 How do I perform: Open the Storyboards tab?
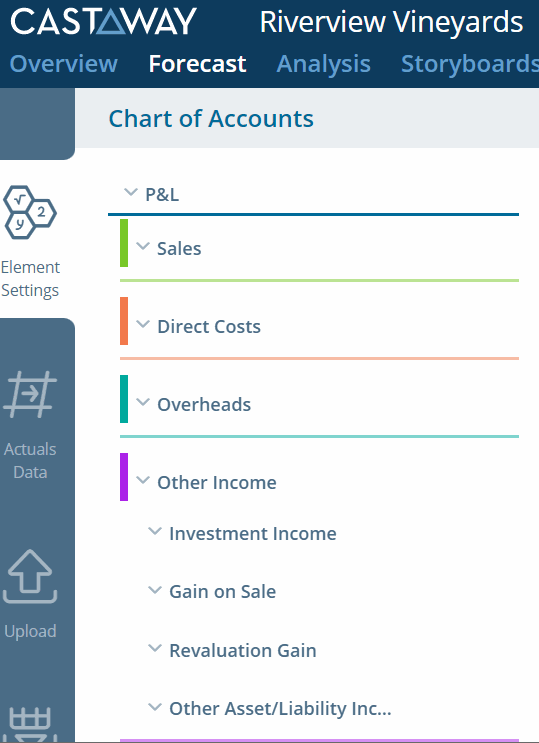[x=470, y=63]
